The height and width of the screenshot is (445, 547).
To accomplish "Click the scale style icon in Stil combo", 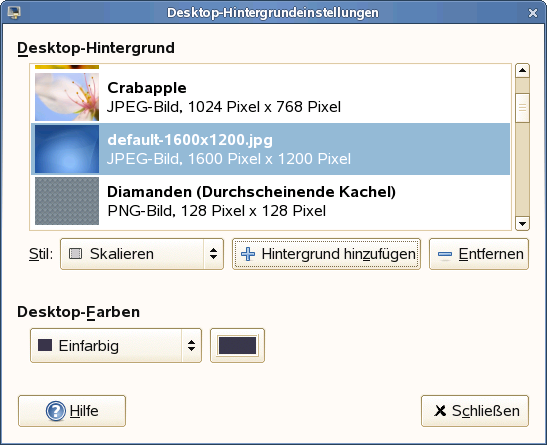I will [75, 254].
